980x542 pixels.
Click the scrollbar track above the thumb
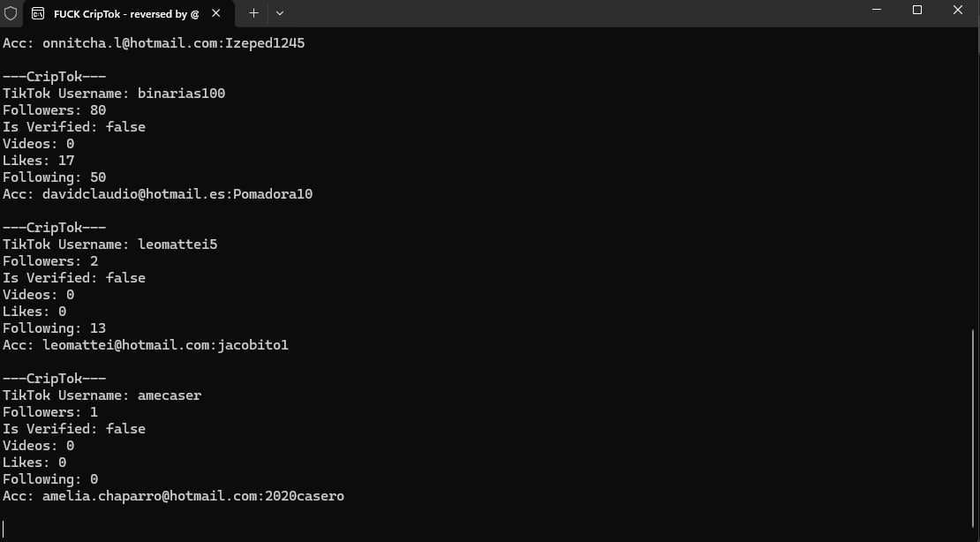(974, 177)
